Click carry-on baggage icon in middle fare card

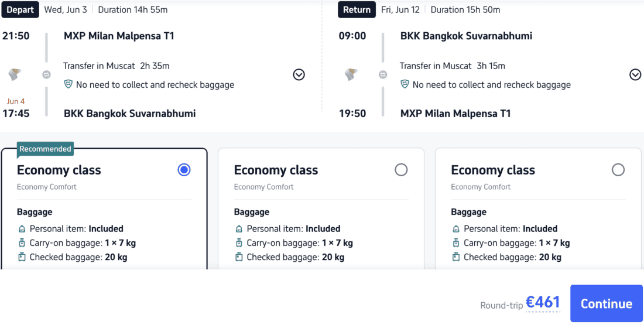[239, 243]
